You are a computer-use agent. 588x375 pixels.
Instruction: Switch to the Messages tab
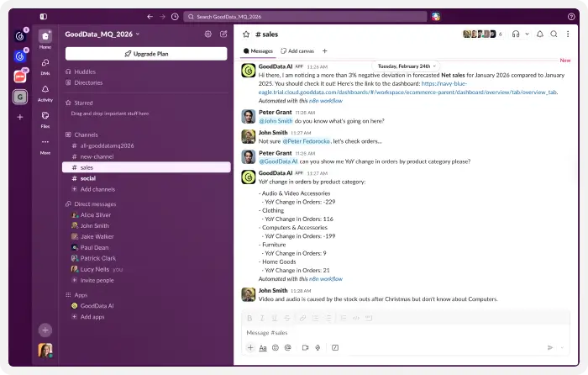point(258,51)
